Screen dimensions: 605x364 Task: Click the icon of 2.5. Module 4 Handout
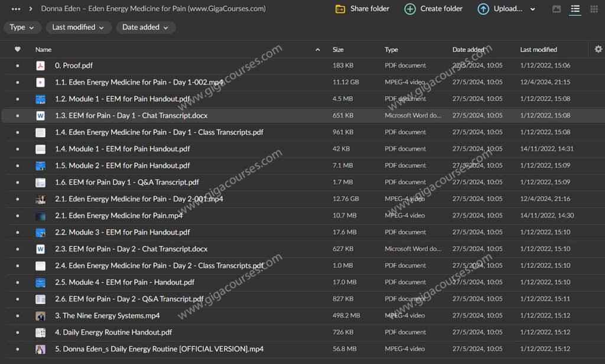coord(40,282)
